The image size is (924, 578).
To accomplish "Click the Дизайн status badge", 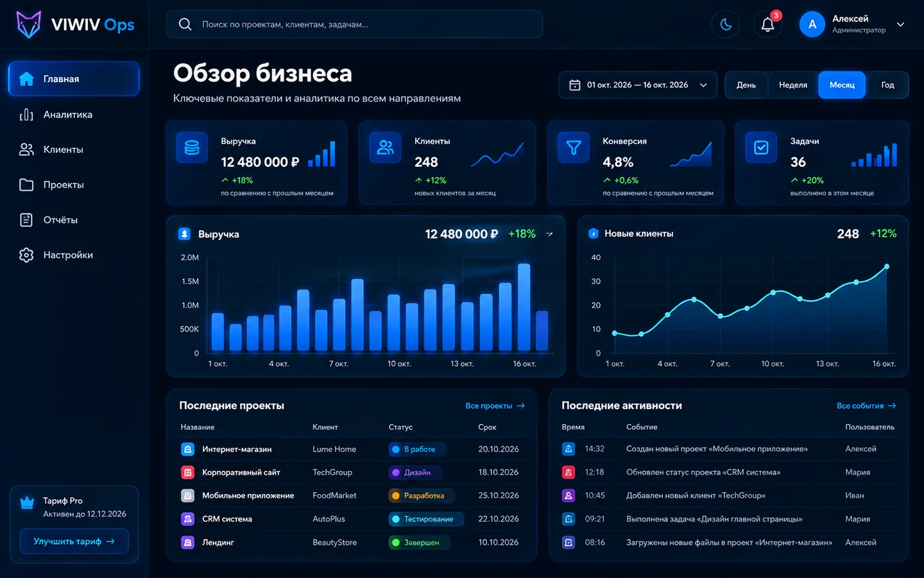I will [x=415, y=472].
